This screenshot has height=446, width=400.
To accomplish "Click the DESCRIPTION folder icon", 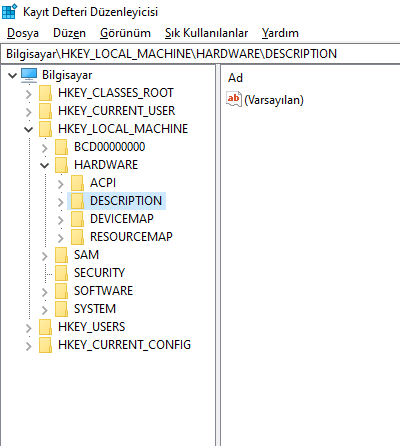I will click(77, 201).
